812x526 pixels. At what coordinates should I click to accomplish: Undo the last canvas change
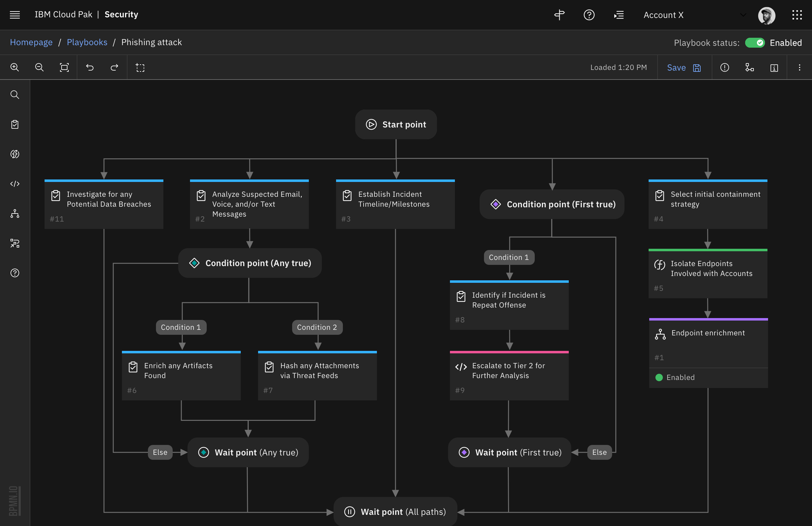pyautogui.click(x=90, y=67)
